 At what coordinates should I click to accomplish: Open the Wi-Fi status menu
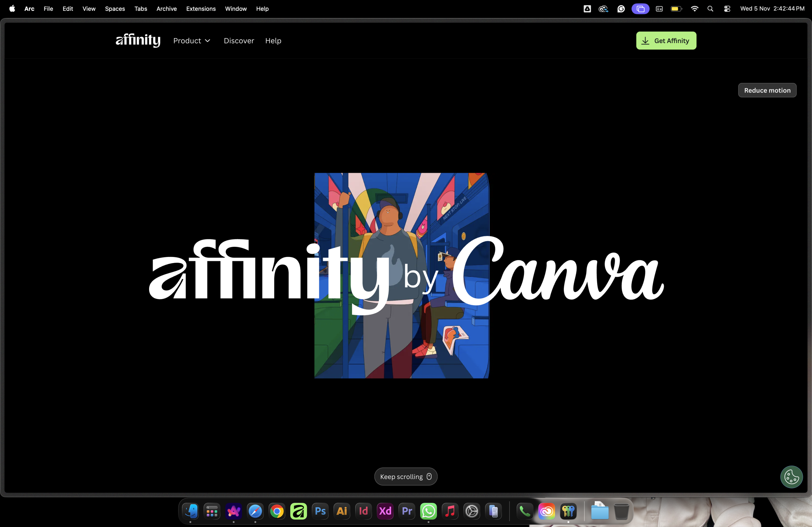click(694, 9)
